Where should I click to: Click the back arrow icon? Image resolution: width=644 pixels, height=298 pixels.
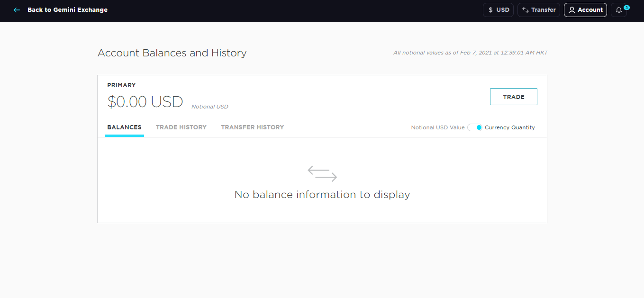coord(17,10)
